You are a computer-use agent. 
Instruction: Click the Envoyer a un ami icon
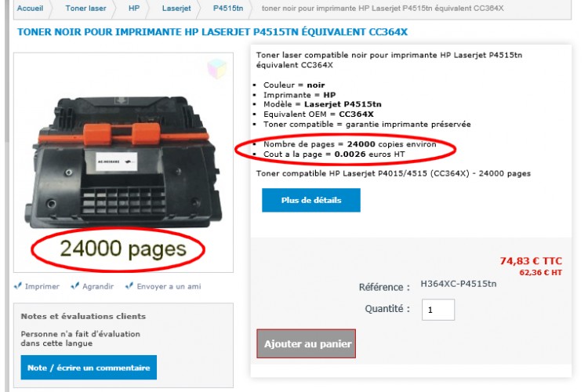129,286
